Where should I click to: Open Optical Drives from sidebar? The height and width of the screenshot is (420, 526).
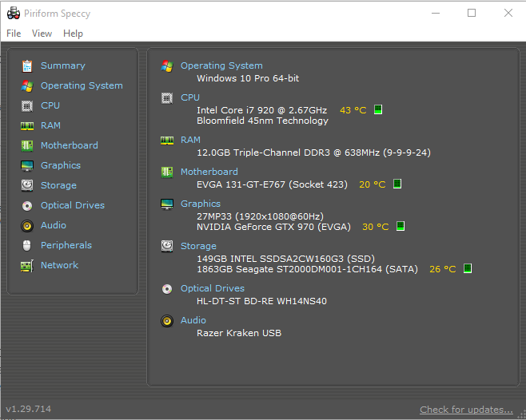tap(73, 205)
